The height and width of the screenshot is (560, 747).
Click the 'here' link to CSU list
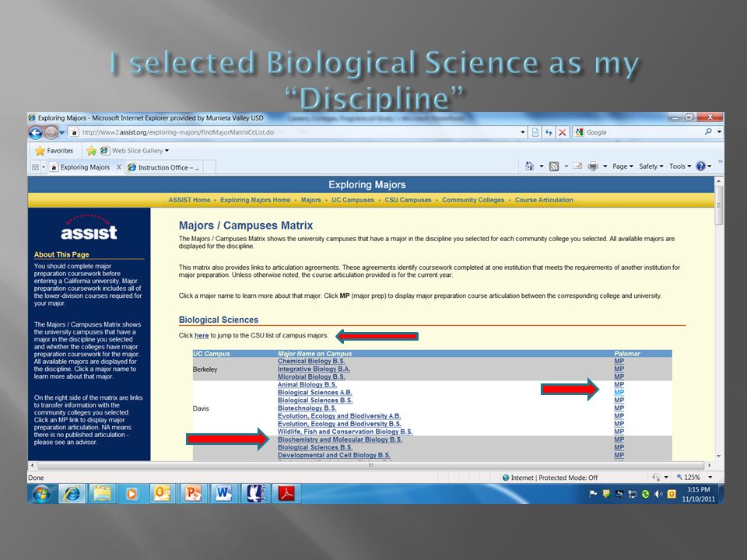click(202, 335)
